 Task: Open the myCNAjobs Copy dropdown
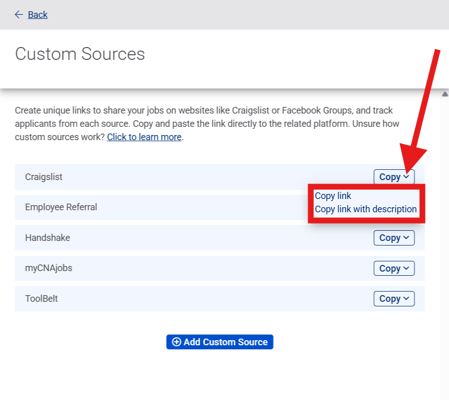click(394, 268)
